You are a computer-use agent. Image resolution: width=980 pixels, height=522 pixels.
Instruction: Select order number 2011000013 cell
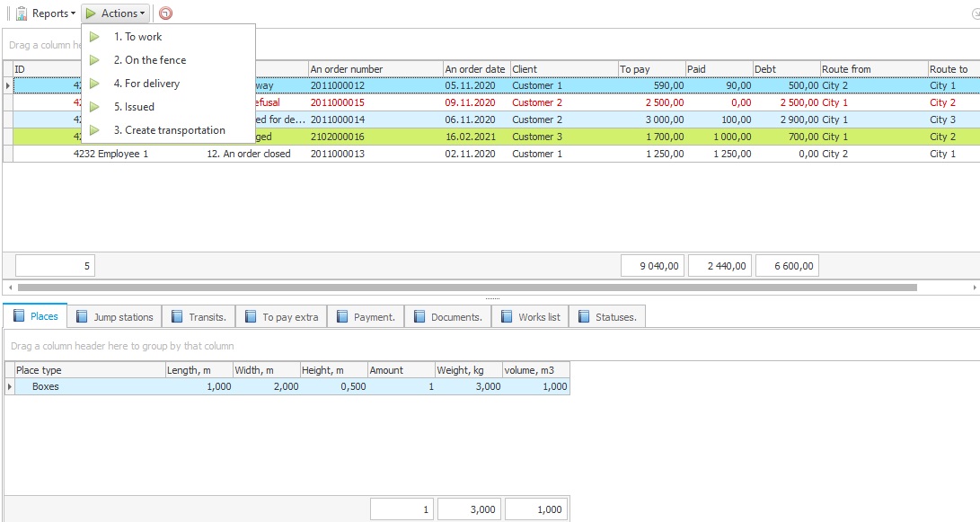[375, 154]
